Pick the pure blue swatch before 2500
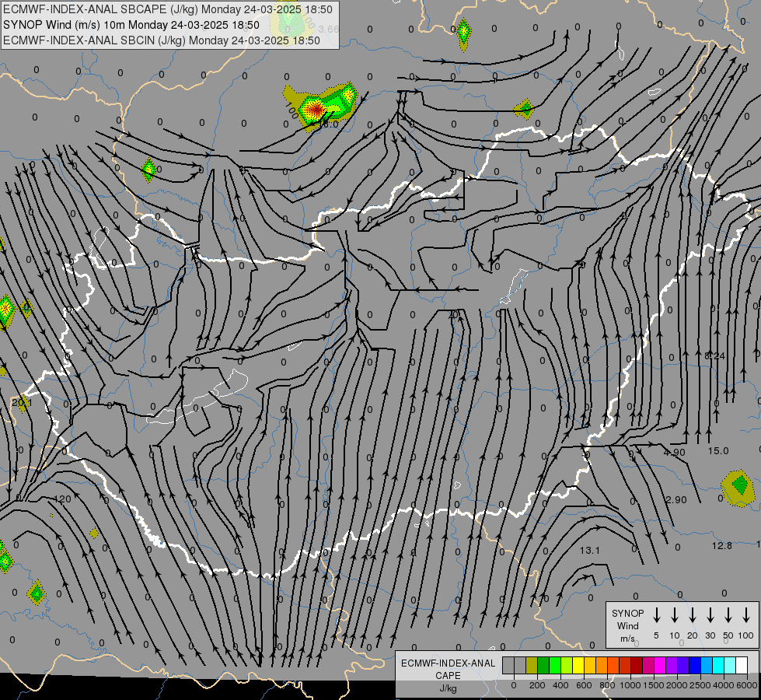The height and width of the screenshot is (700, 761). click(695, 665)
